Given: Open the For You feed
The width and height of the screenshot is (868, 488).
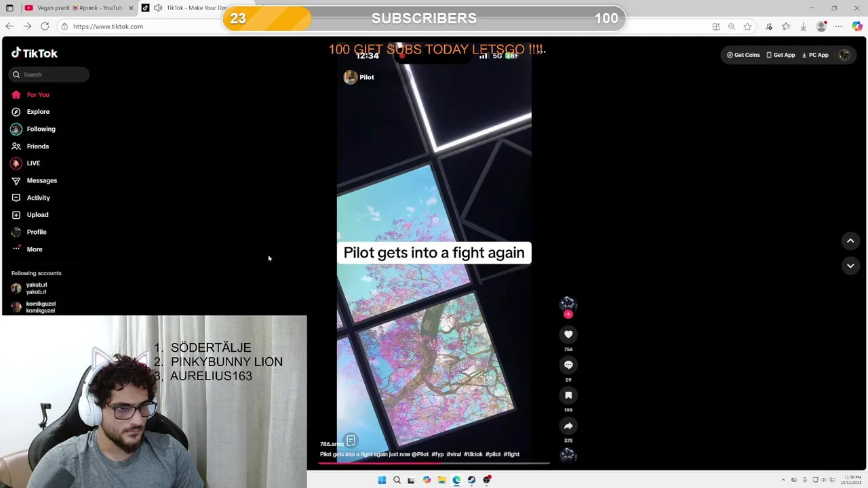Looking at the screenshot, I should tap(31, 95).
